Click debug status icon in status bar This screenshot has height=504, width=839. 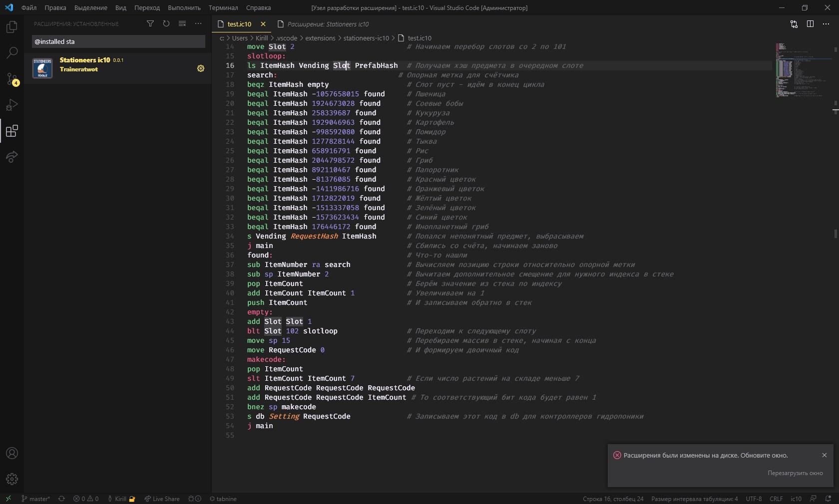tap(195, 499)
